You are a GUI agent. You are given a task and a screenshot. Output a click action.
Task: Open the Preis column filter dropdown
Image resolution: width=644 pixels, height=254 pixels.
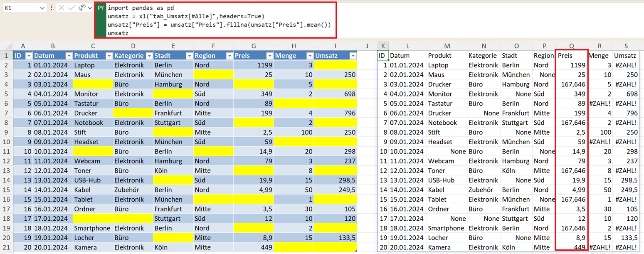click(269, 56)
